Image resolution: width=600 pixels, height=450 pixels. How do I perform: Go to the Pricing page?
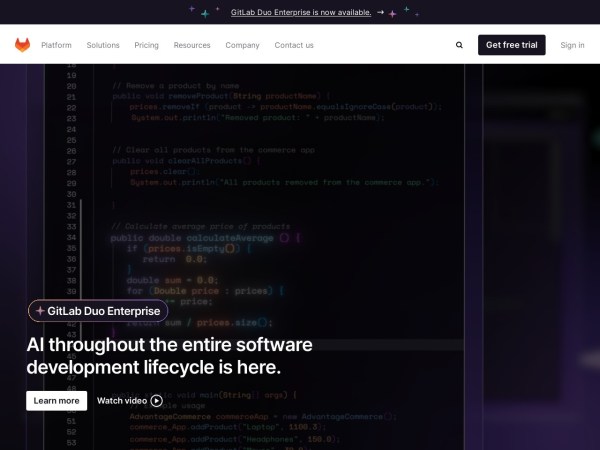point(147,45)
